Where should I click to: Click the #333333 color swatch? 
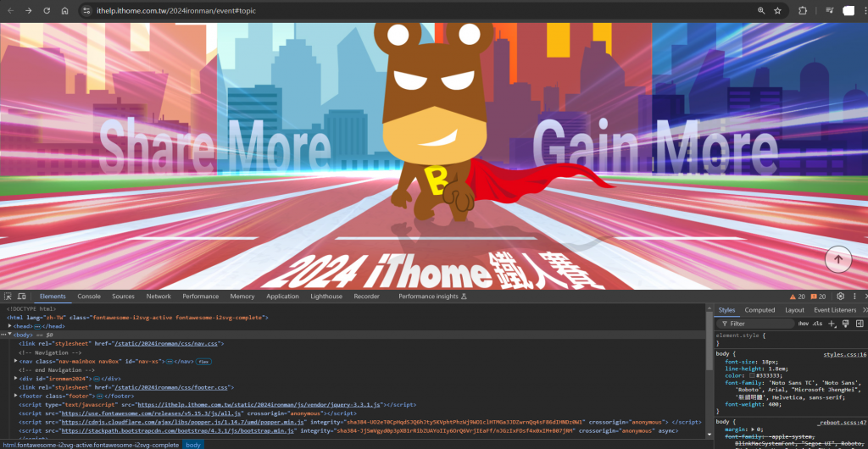coord(752,375)
